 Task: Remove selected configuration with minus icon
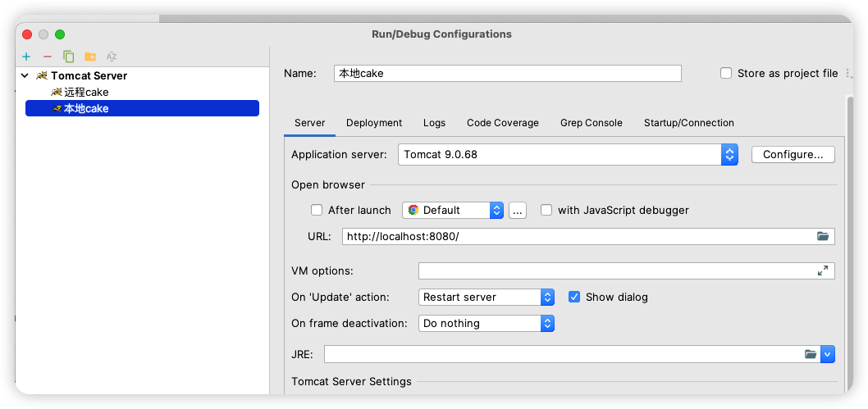[x=47, y=57]
